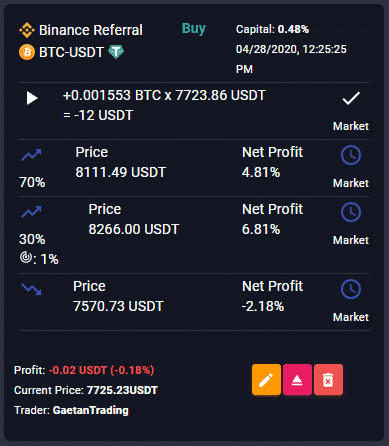
Task: Click the BTC-USDT pair label
Action: click(71, 52)
